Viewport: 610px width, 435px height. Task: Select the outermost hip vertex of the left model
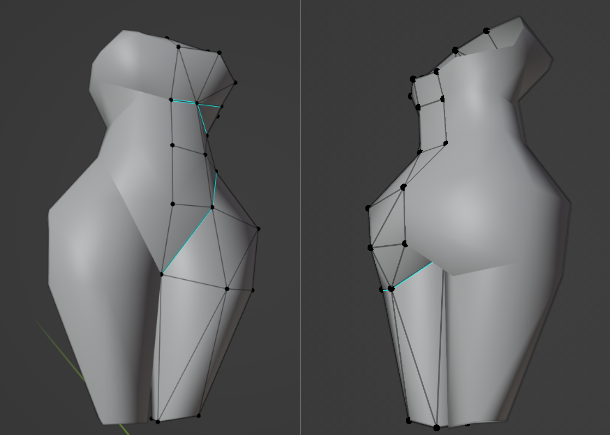[x=258, y=229]
